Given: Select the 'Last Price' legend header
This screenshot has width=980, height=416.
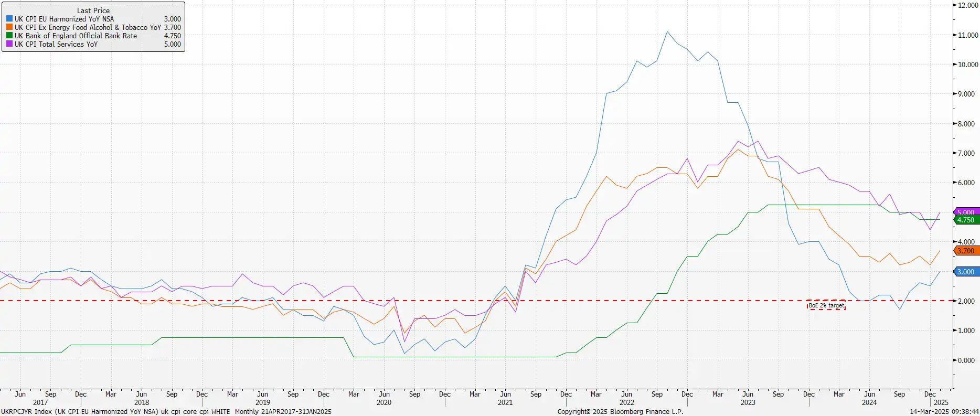Looking at the screenshot, I should click(93, 10).
